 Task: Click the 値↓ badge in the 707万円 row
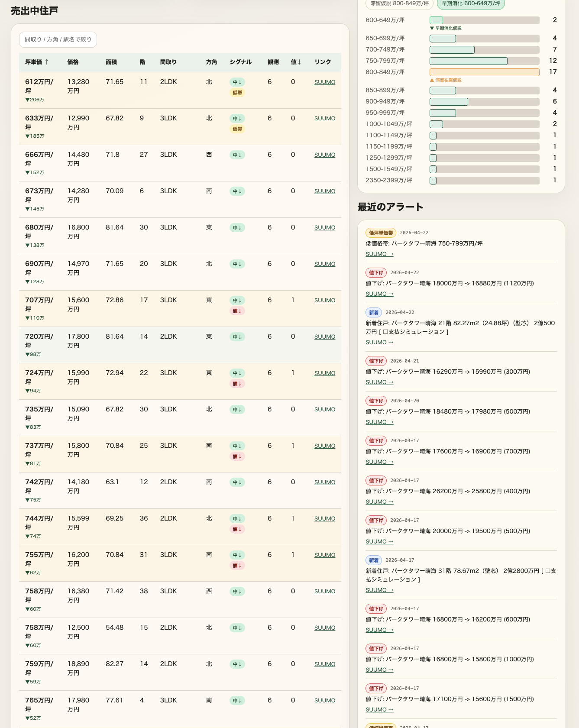pos(237,311)
